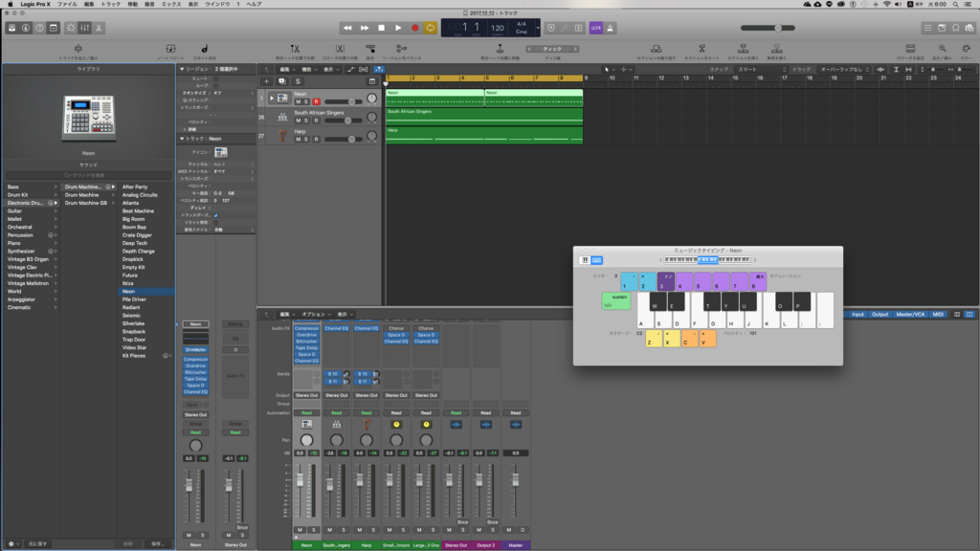The image size is (980, 551).
Task: Open the Mix menu in menu bar
Action: pyautogui.click(x=171, y=5)
